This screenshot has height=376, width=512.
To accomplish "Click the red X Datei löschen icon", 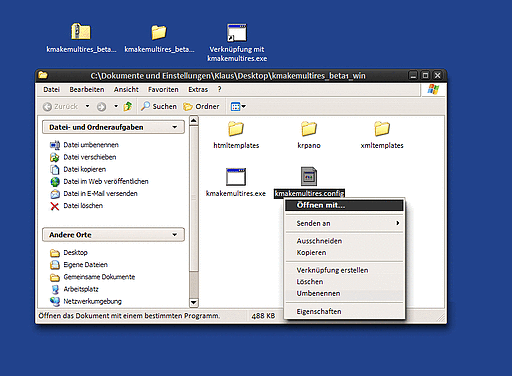I will pos(55,206).
